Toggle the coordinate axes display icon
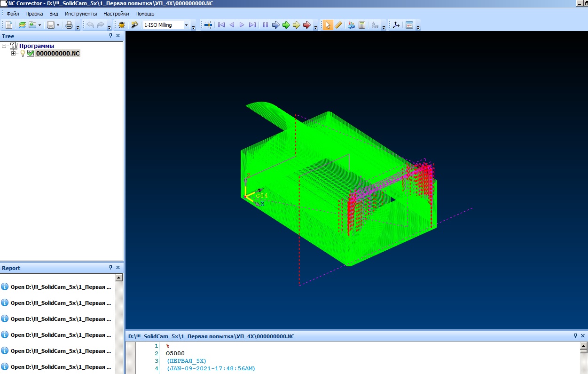 pyautogui.click(x=396, y=25)
